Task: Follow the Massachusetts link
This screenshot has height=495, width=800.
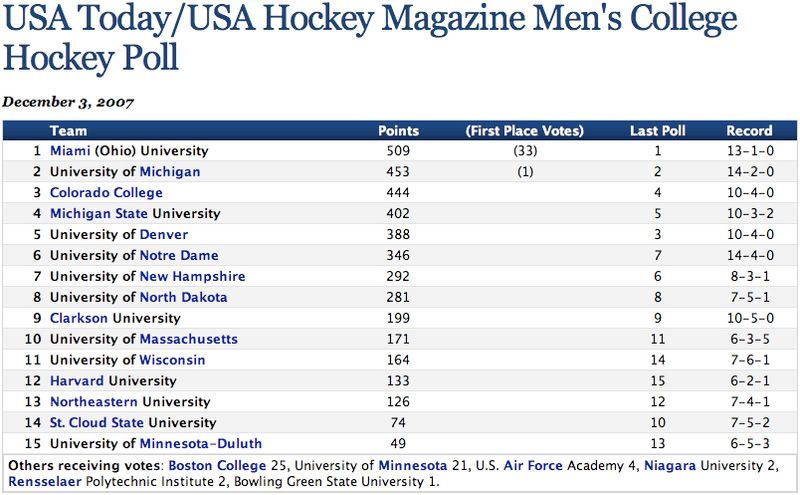Action: (188, 340)
